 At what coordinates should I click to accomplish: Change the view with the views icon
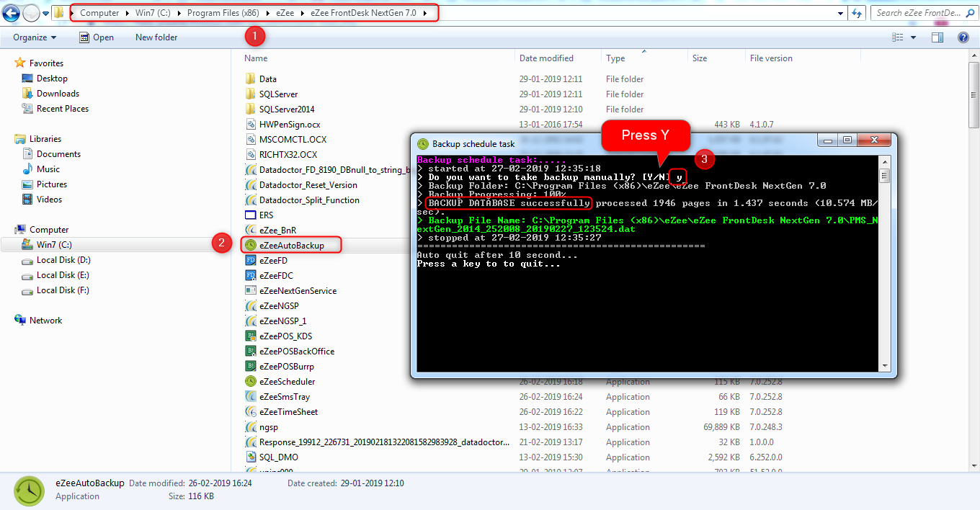click(x=898, y=37)
